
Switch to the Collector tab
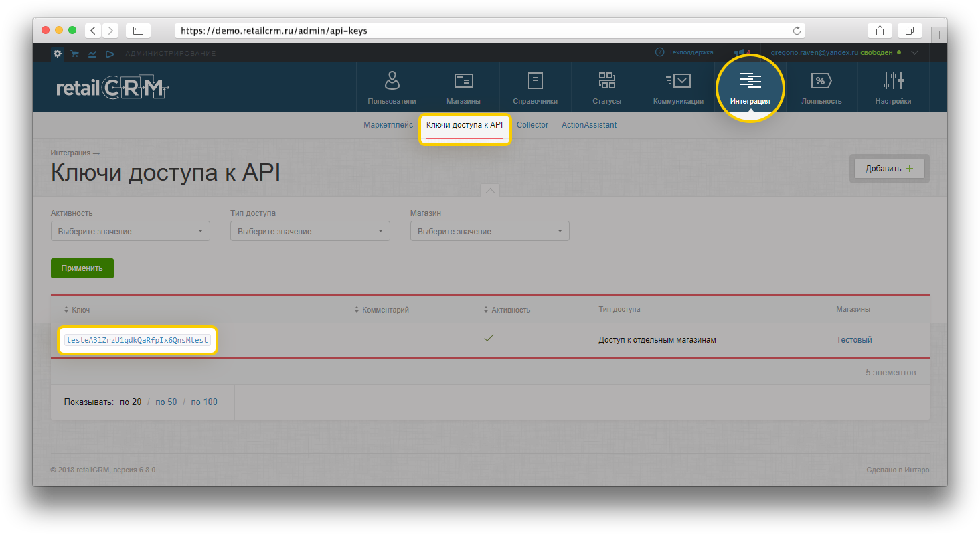coord(532,125)
